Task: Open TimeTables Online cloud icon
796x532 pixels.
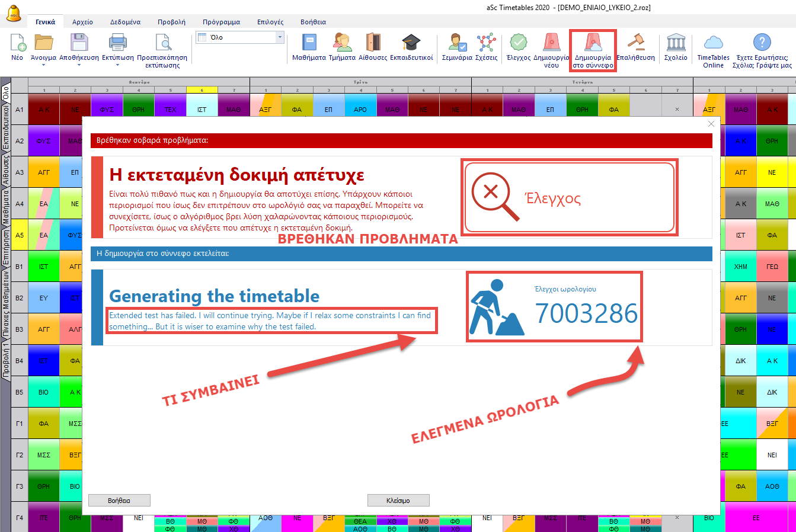Action: pyautogui.click(x=713, y=44)
